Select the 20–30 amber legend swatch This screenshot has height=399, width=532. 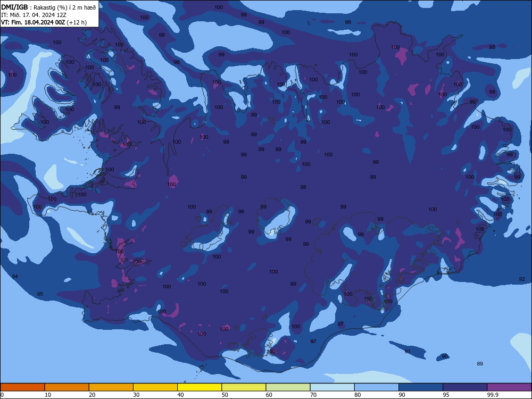[x=111, y=387]
